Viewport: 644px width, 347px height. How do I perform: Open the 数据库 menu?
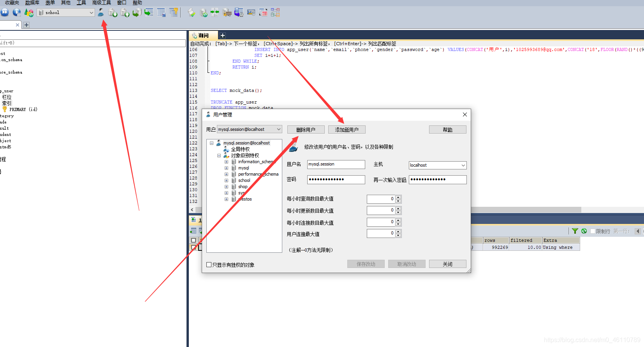coord(32,3)
